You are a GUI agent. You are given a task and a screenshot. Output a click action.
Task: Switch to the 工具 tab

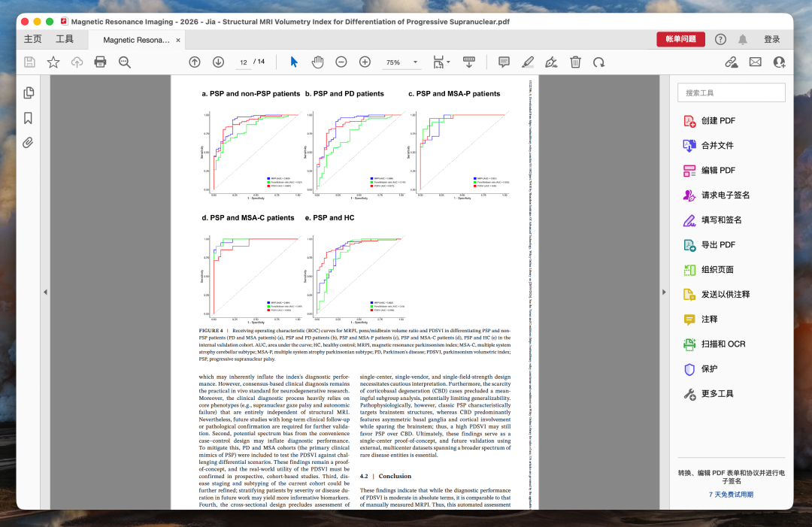tap(65, 39)
